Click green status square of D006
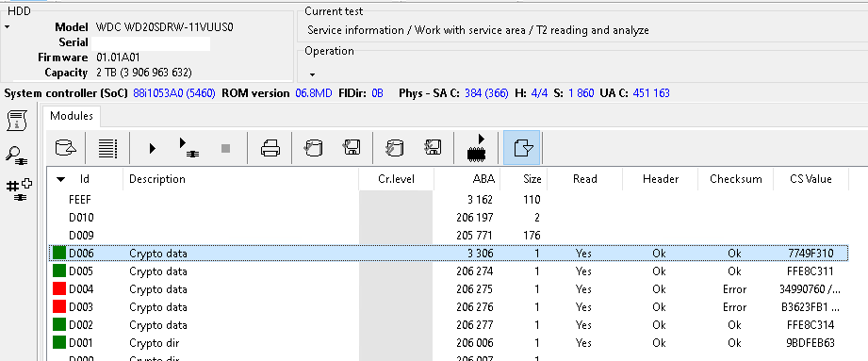This screenshot has height=361, width=868. (59, 254)
